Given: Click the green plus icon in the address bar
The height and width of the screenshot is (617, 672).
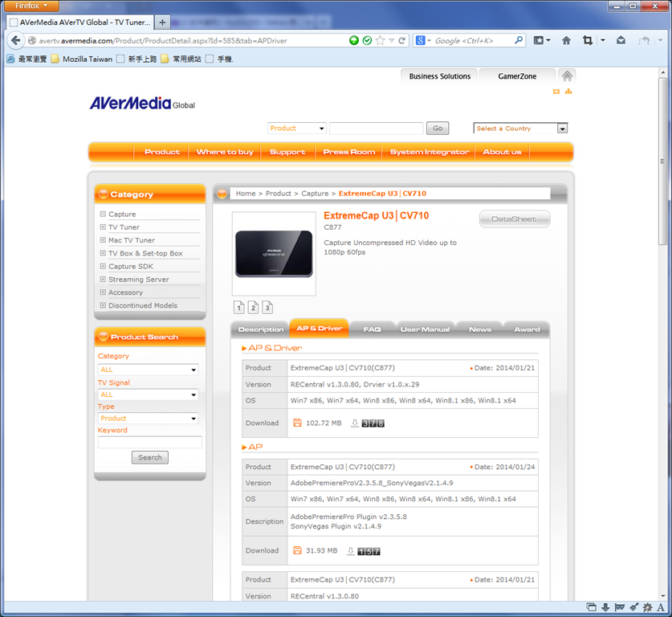Looking at the screenshot, I should coord(354,40).
